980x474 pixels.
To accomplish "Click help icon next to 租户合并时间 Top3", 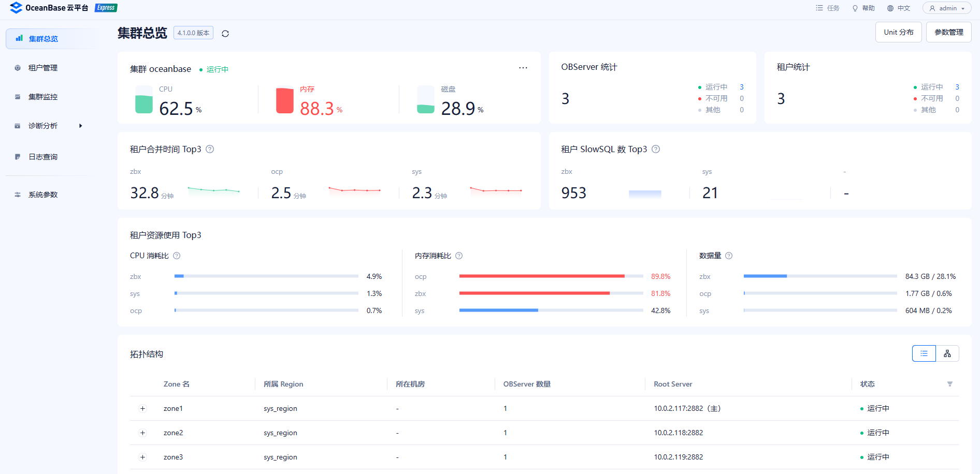I will (x=210, y=149).
